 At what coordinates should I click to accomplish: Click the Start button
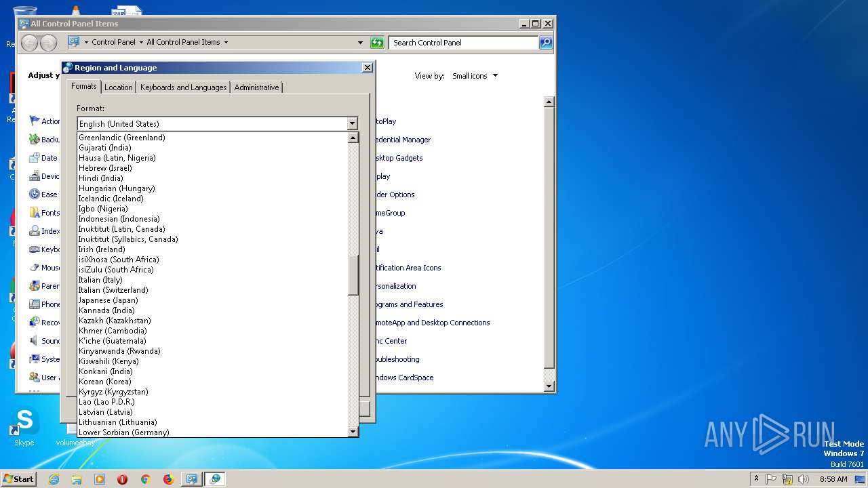coord(19,479)
